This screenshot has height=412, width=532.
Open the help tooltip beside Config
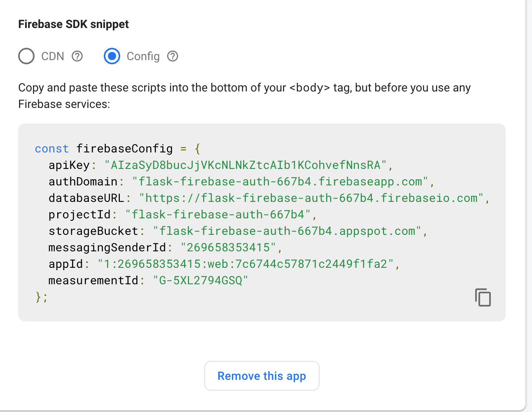[x=173, y=56]
